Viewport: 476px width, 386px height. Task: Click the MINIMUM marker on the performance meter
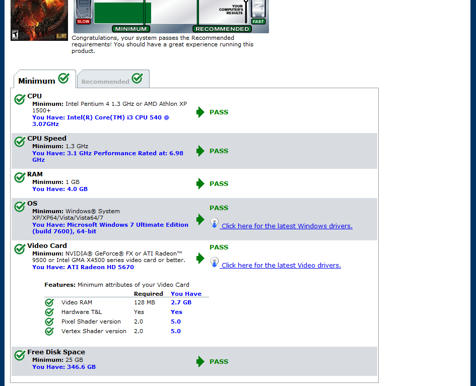131,29
